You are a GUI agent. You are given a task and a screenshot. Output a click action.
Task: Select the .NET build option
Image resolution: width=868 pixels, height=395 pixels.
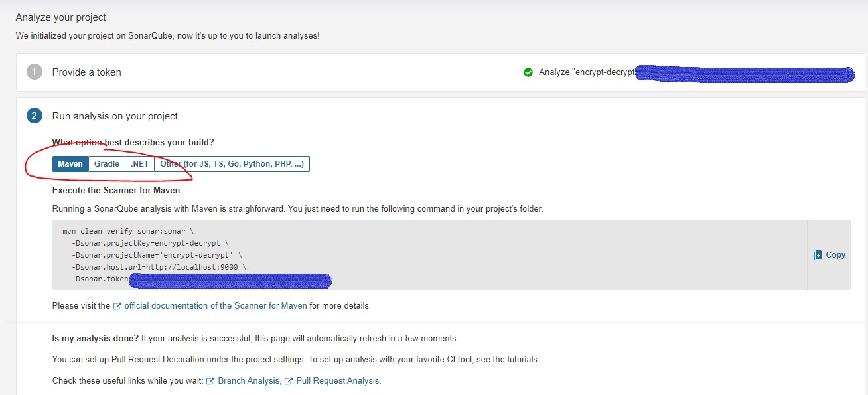coord(139,164)
